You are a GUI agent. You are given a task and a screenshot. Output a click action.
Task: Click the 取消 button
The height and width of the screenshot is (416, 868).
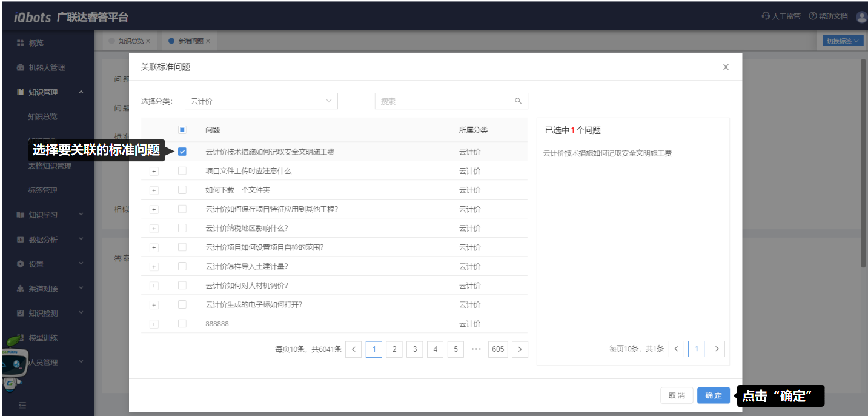pyautogui.click(x=677, y=395)
